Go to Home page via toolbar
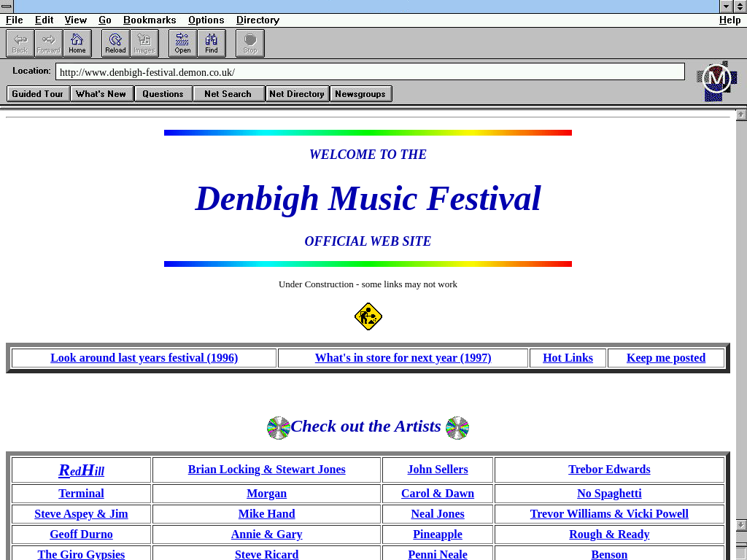 point(77,43)
